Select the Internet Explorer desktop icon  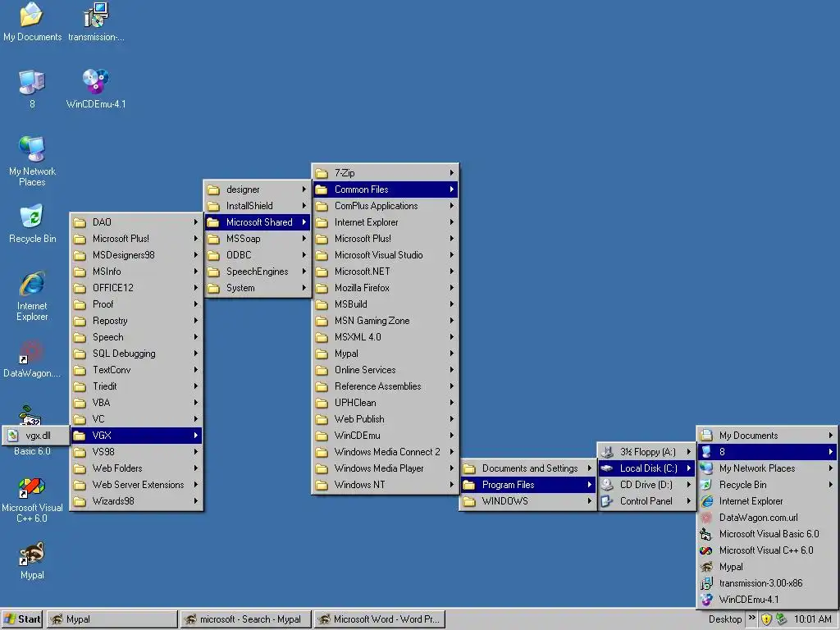[x=32, y=296]
